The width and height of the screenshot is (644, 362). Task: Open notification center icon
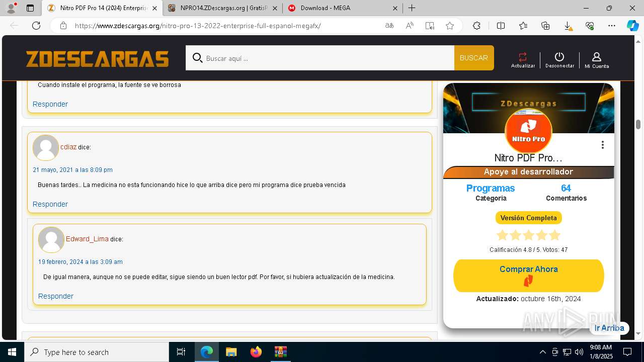point(627,352)
